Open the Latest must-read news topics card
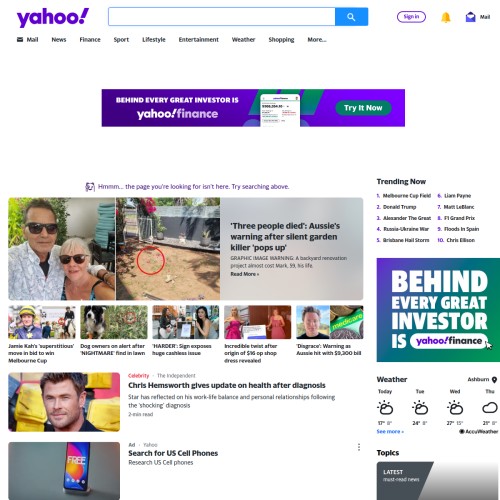 (x=438, y=481)
